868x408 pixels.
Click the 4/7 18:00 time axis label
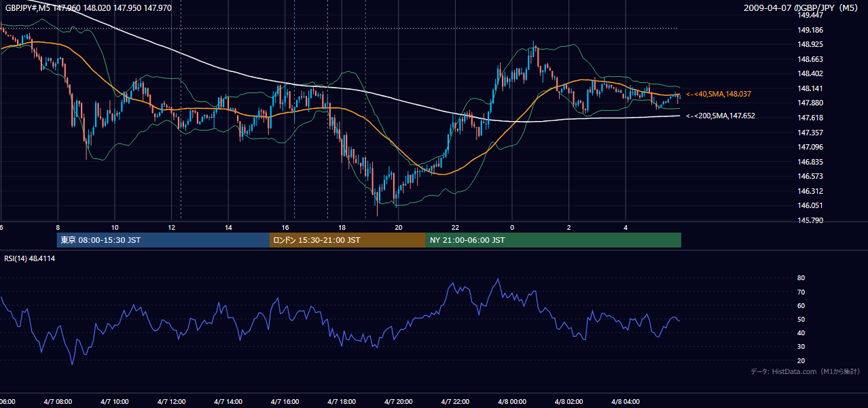pos(342,401)
